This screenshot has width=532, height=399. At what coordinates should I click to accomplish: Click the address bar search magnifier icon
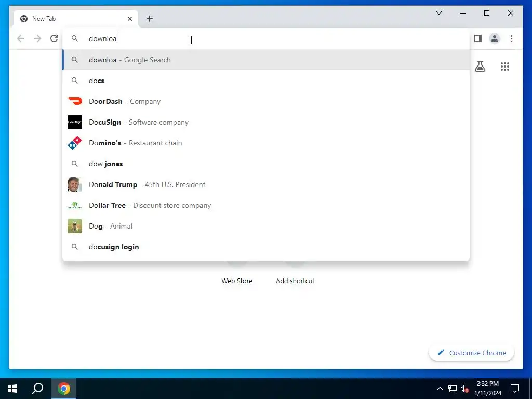coord(75,38)
